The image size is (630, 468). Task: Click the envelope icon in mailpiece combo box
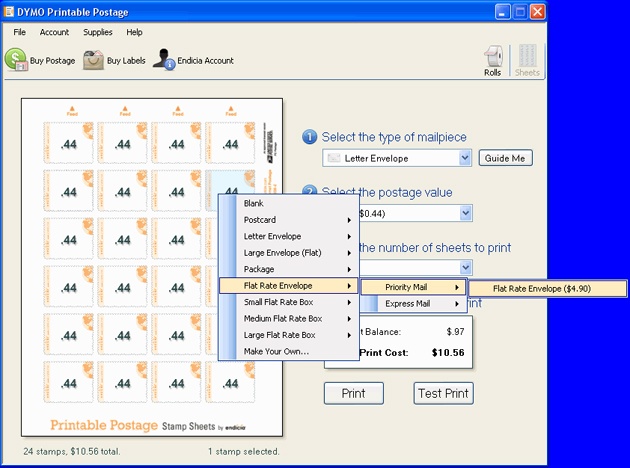click(333, 158)
